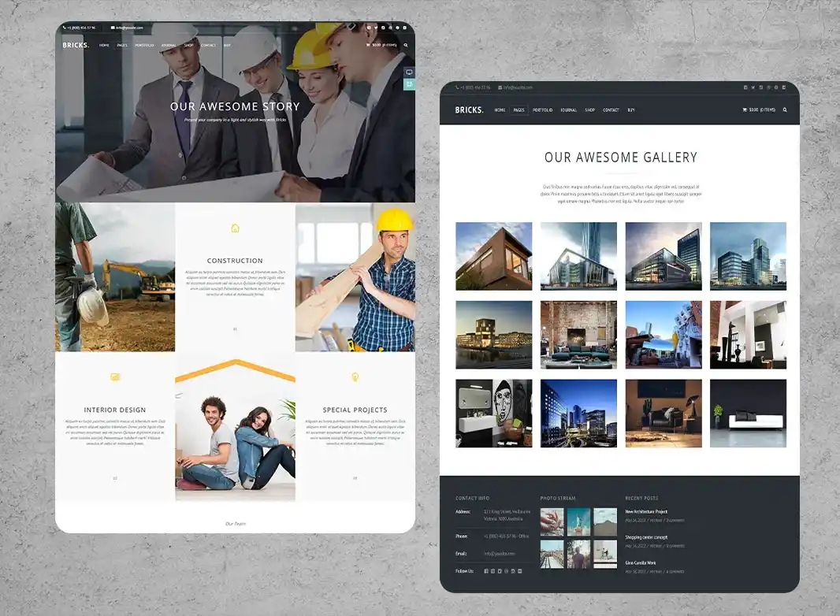
Task: Click first social icon beside Follow Us
Action: pos(486,571)
